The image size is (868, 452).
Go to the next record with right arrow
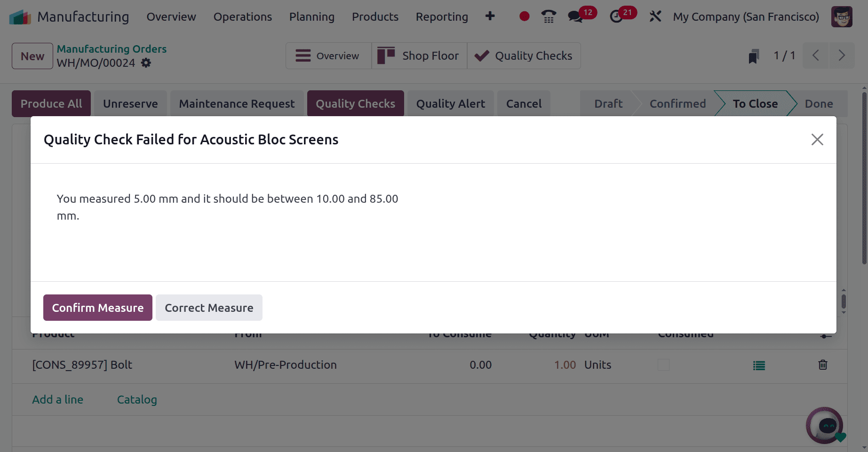click(842, 56)
